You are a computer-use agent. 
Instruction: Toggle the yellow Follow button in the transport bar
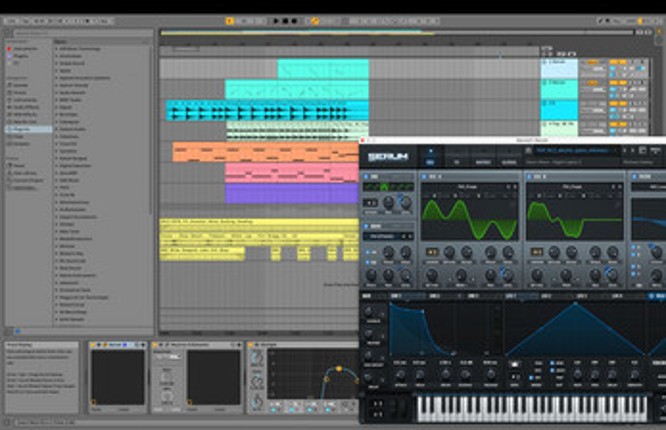[230, 20]
